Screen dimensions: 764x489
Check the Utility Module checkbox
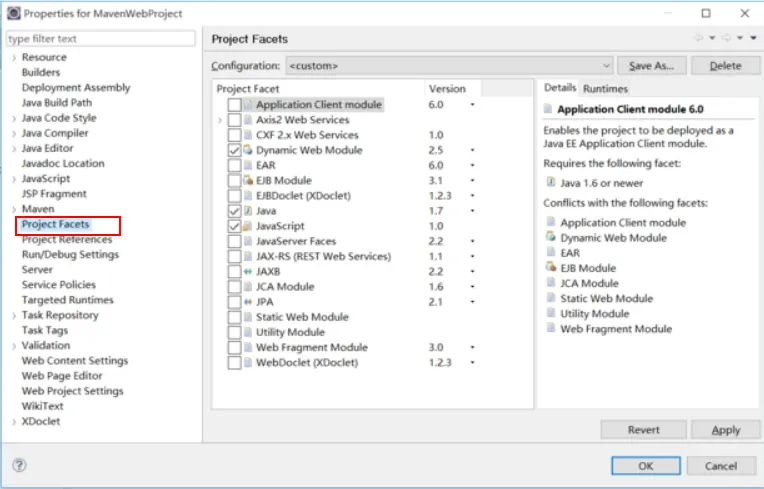pyautogui.click(x=234, y=332)
